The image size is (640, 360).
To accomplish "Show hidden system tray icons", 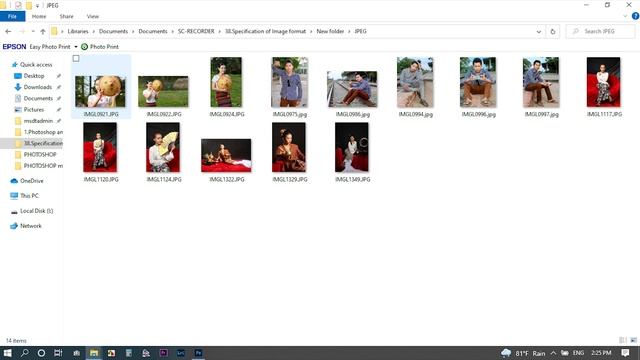I will point(553,353).
